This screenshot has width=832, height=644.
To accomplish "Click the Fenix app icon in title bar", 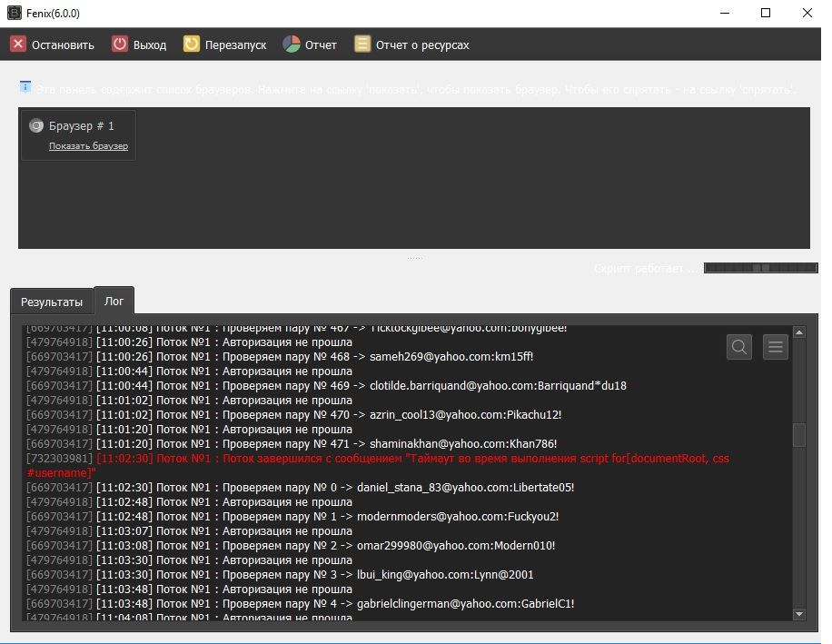I will pos(13,13).
